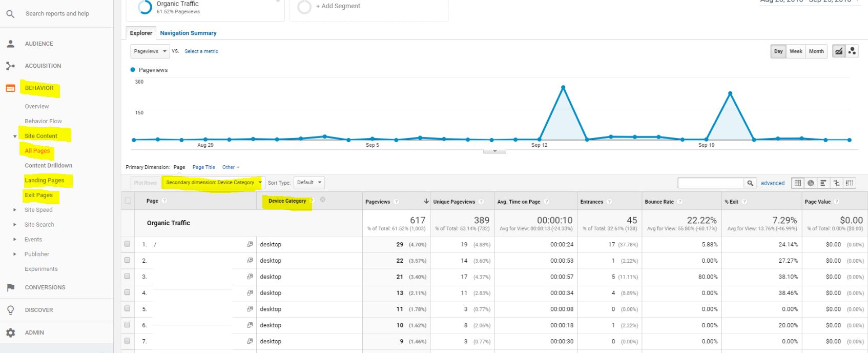Click the line chart view icon
Screen dimensions: 868x353
coord(839,51)
